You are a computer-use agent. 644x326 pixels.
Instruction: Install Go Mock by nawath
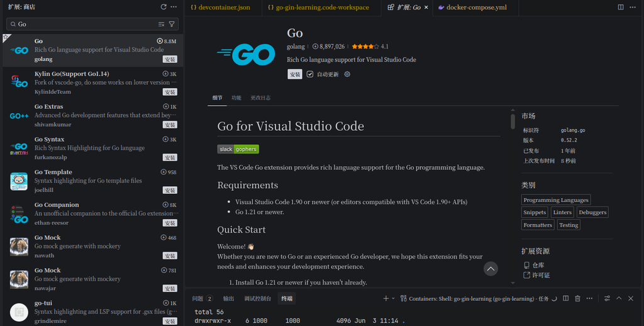(x=170, y=256)
